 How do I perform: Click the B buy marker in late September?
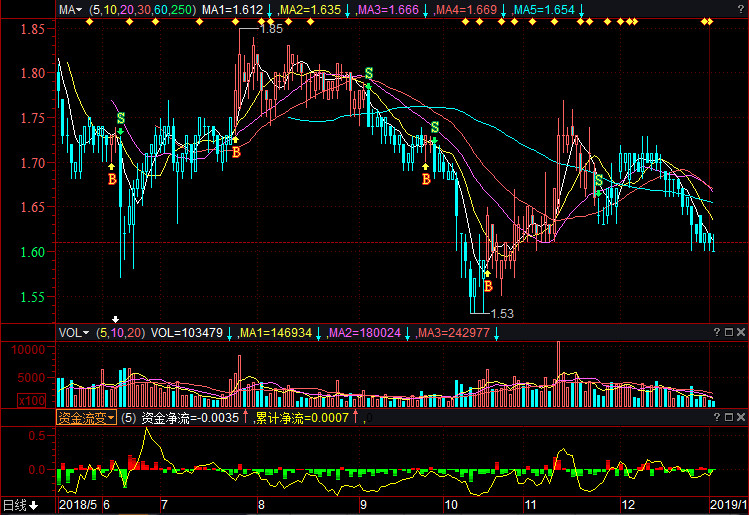pyautogui.click(x=426, y=179)
